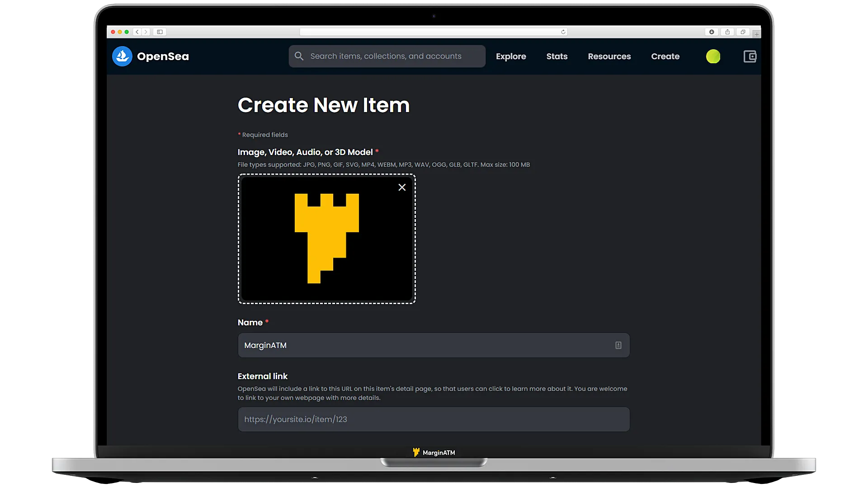Click the search bar icon
The width and height of the screenshot is (868, 488).
[299, 56]
